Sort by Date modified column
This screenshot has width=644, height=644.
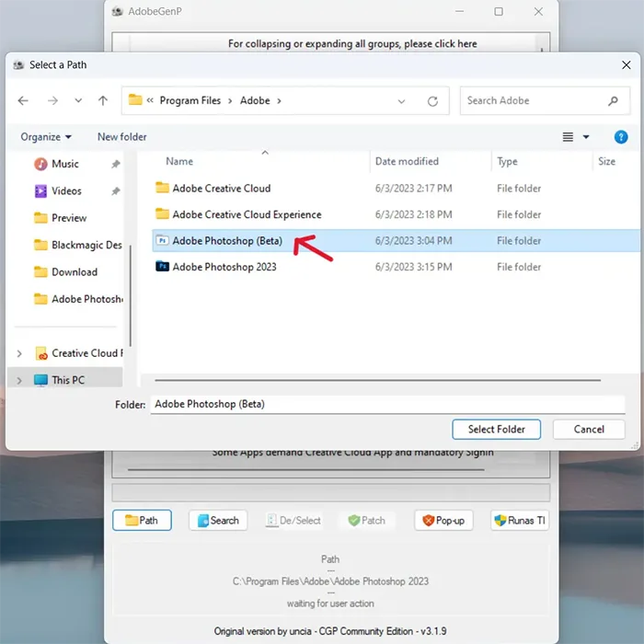tap(407, 161)
